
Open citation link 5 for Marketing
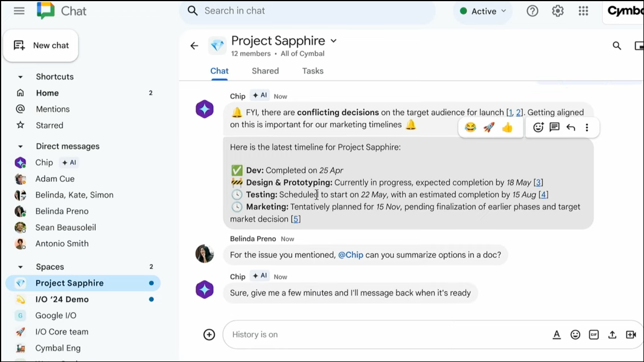pyautogui.click(x=296, y=219)
